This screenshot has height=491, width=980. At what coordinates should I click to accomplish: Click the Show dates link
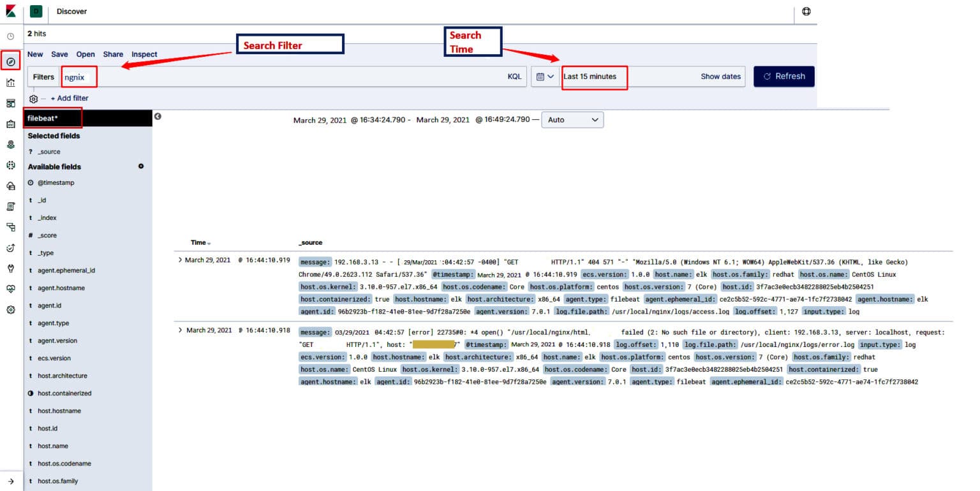[x=721, y=76]
